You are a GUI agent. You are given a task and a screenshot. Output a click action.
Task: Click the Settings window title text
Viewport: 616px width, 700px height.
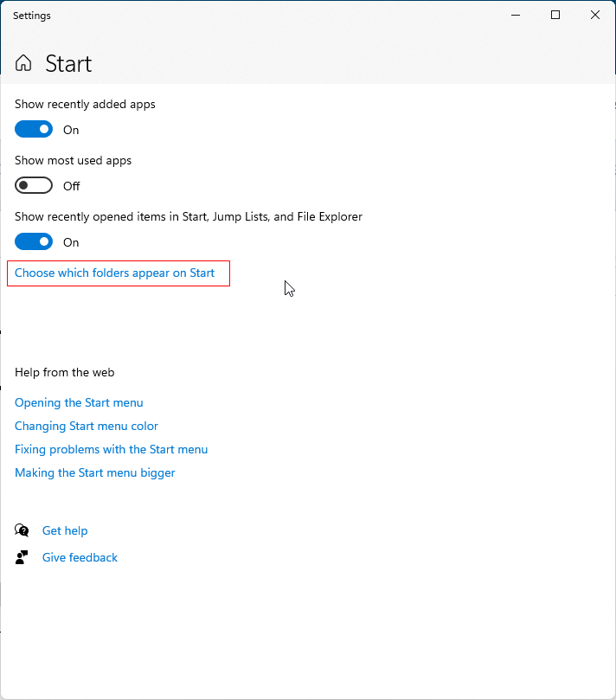tap(32, 16)
